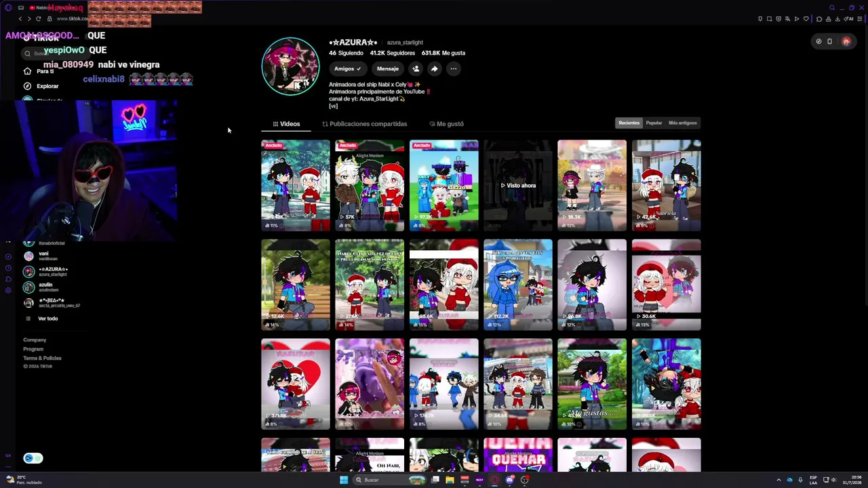Send a message with Mensaje button

[x=388, y=68]
